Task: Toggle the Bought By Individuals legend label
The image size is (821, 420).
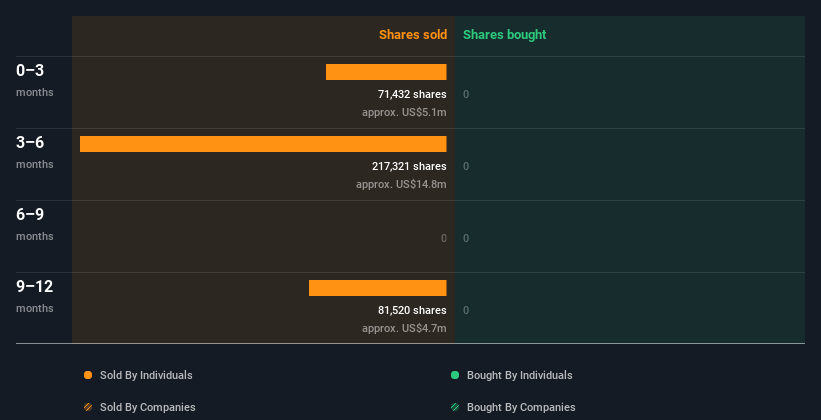Action: 519,375
